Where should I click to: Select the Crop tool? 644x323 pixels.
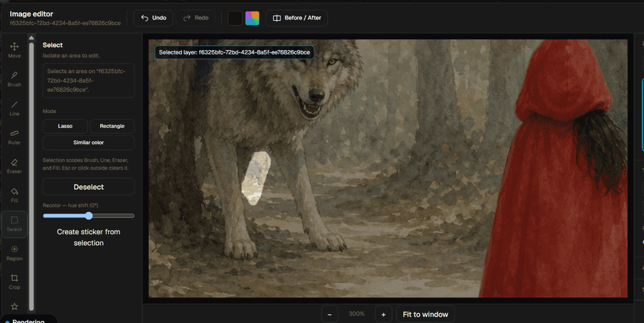click(14, 282)
